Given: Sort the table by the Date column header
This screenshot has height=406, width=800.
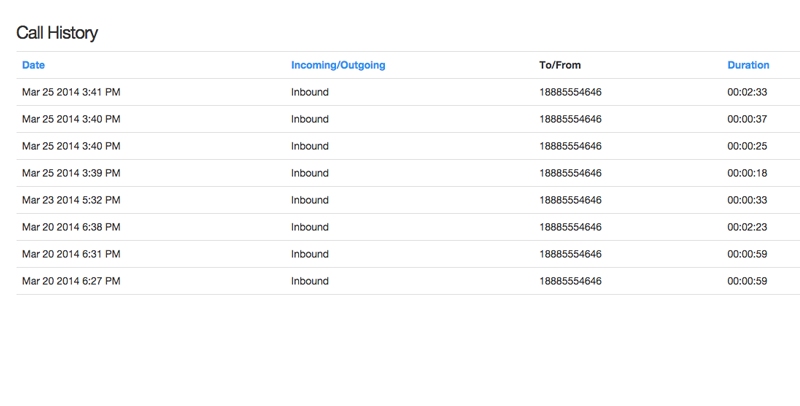Looking at the screenshot, I should (33, 65).
